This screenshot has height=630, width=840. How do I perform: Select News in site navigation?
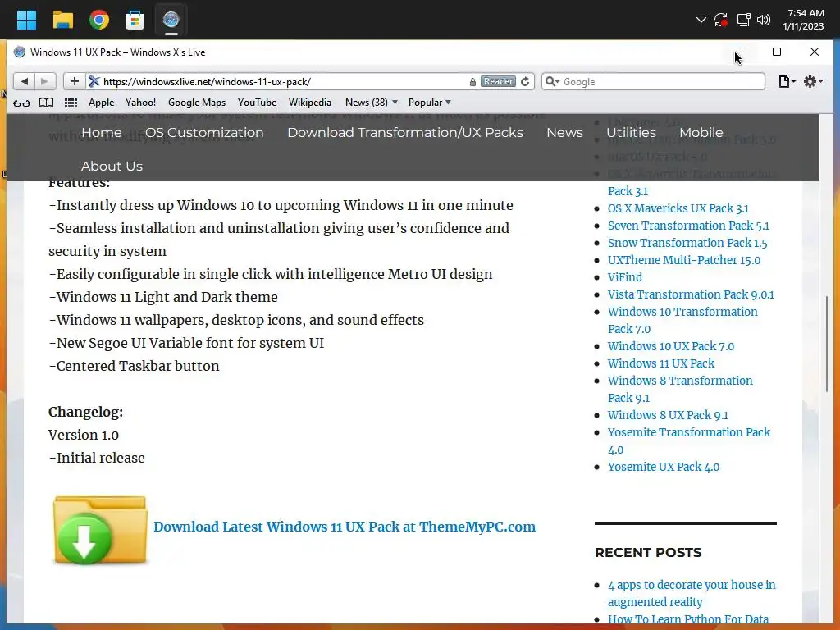point(564,132)
